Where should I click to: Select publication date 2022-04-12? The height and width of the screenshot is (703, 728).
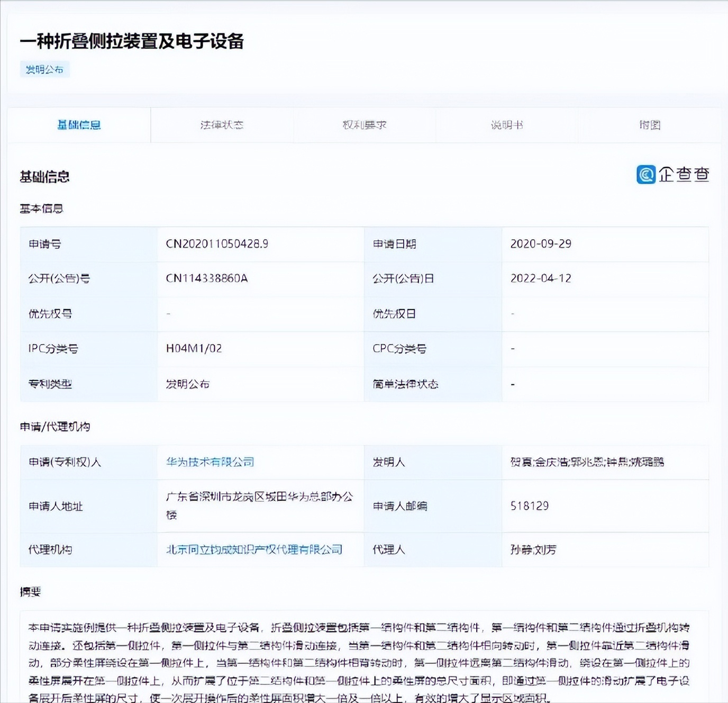pyautogui.click(x=541, y=278)
